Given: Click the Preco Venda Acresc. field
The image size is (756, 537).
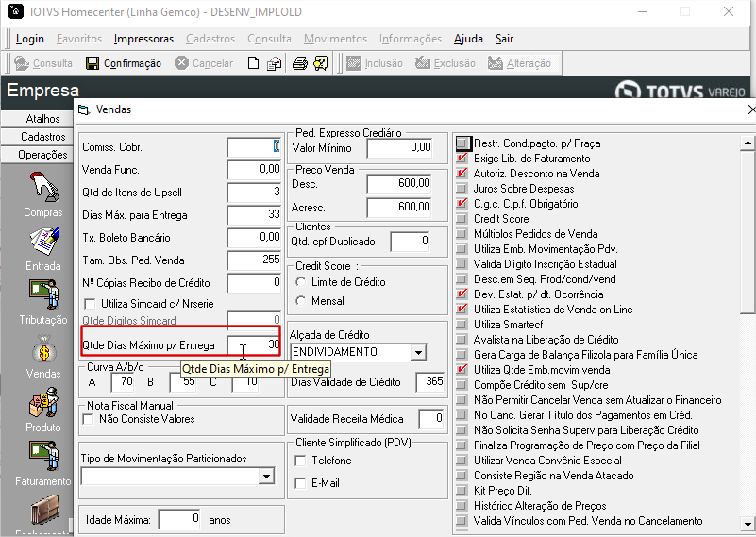Looking at the screenshot, I should coord(399,208).
